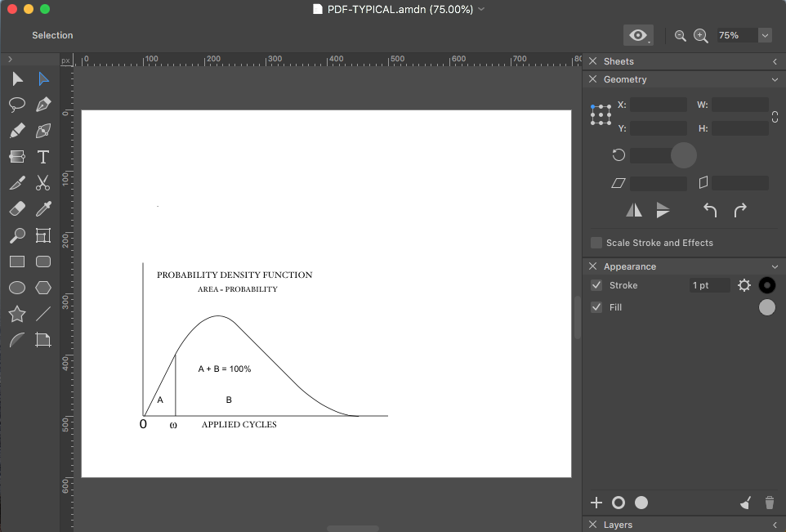Viewport: 786px width, 532px height.
Task: Click the preview eye button in toolbar
Action: (638, 35)
